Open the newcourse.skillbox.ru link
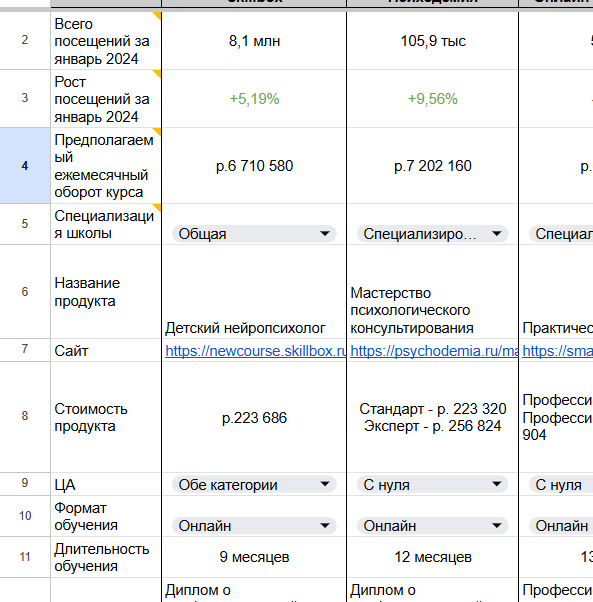Viewport: 593px width, 602px height. (256, 351)
